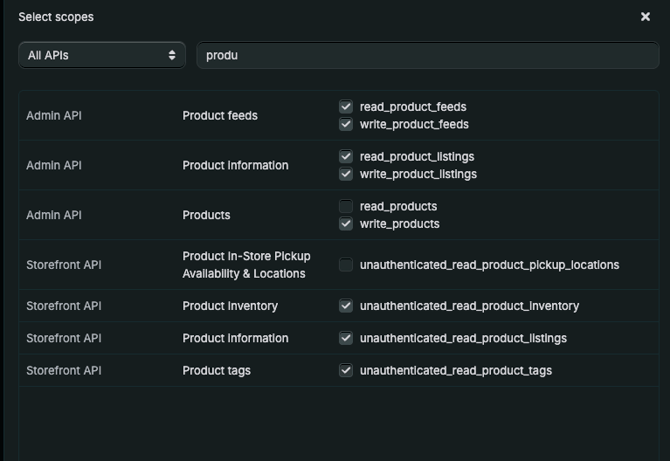670x461 pixels.
Task: Click 'Product information' label in the Storefront API row
Action: coord(235,338)
